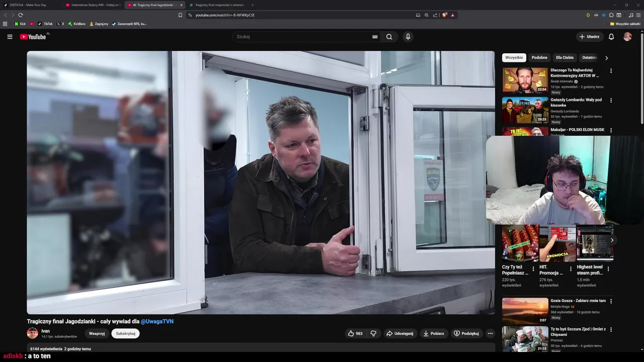Open Brave Rewards triangle icon
Viewport: 644px width, 362px height.
[x=453, y=15]
